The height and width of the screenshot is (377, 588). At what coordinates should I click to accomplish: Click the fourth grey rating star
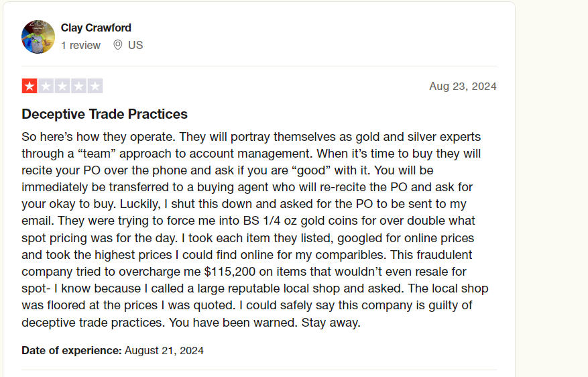pyautogui.click(x=78, y=86)
